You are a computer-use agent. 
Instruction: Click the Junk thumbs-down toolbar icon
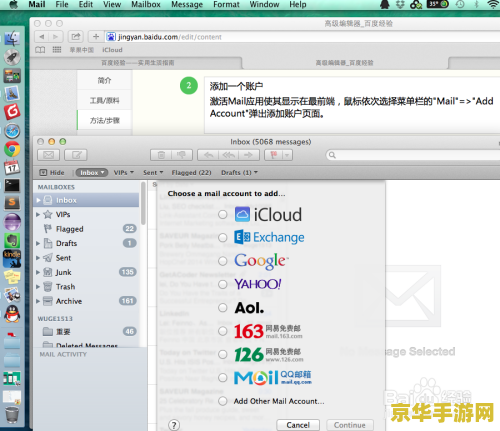coord(182,155)
